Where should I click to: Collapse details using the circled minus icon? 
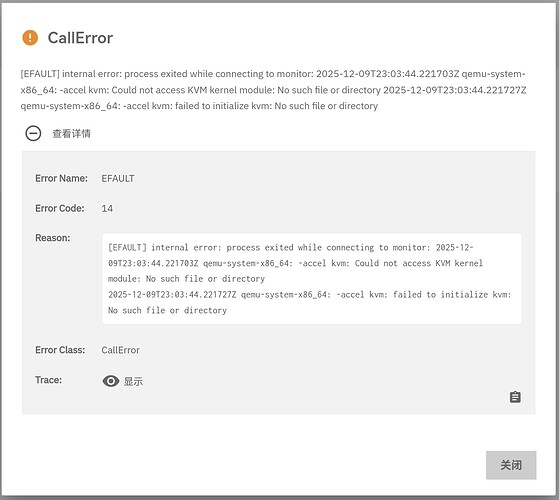tap(33, 134)
